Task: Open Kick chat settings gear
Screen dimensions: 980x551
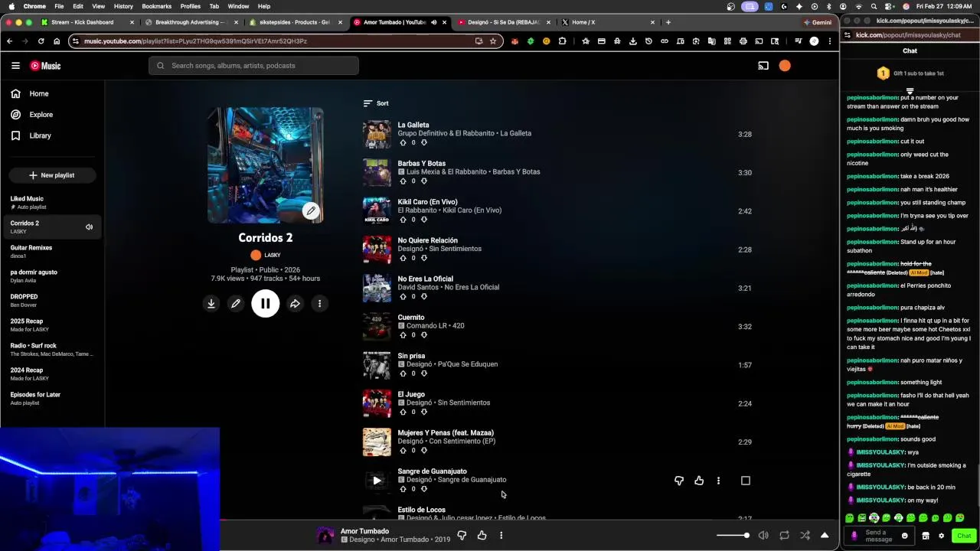Action: pyautogui.click(x=942, y=536)
